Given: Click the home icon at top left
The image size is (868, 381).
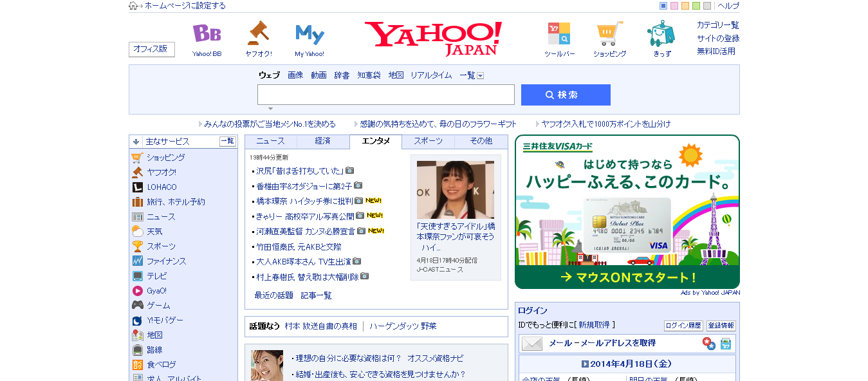Looking at the screenshot, I should pos(133,6).
